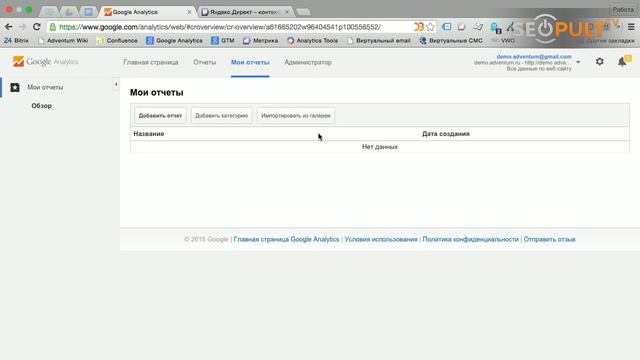640x360 pixels.
Task: Select the Мои отчеты top tab
Action: coord(250,62)
